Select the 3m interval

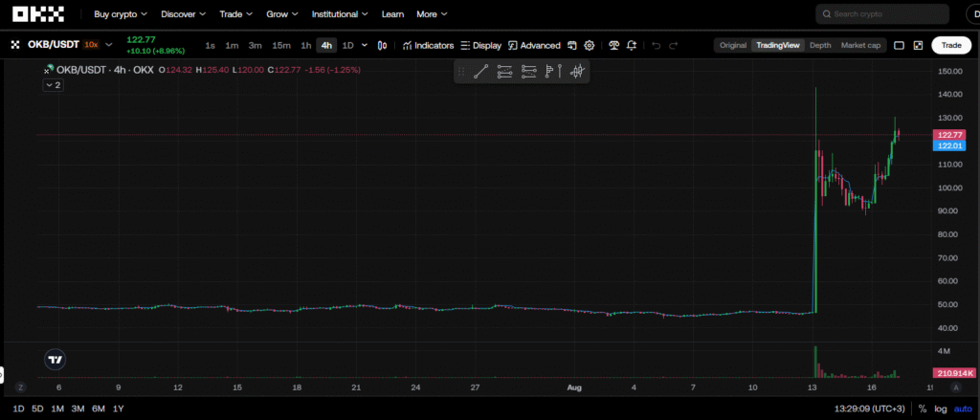coord(255,45)
